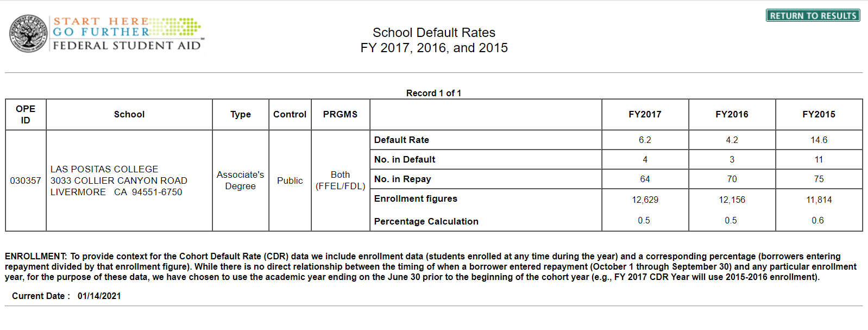Click the No. in Repay row label

(x=402, y=179)
